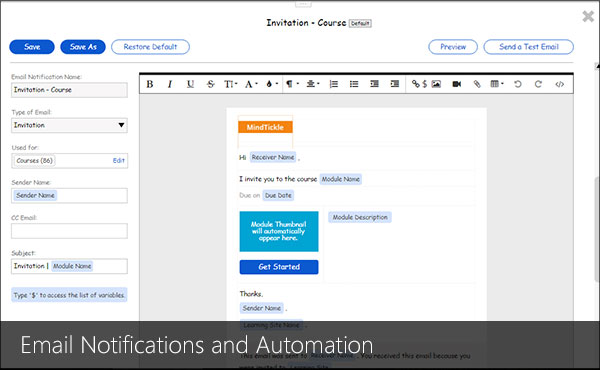
Task: Click Restore Default button
Action: [150, 47]
